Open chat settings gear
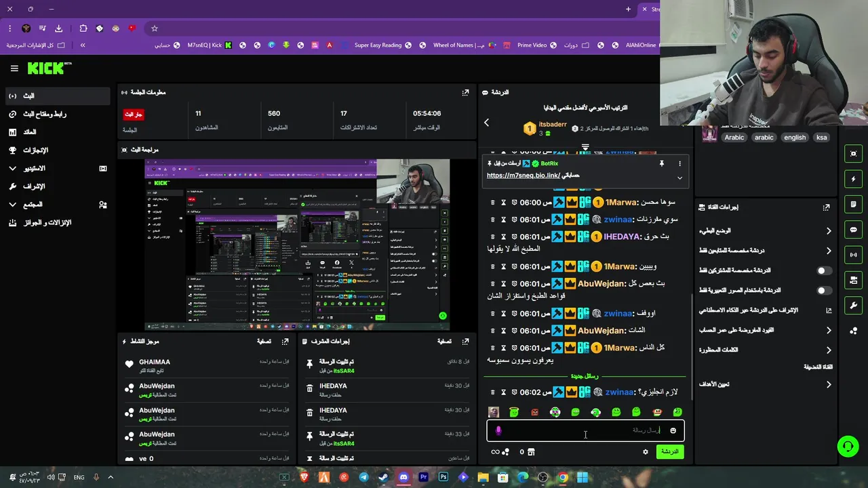The image size is (868, 488). click(x=646, y=452)
